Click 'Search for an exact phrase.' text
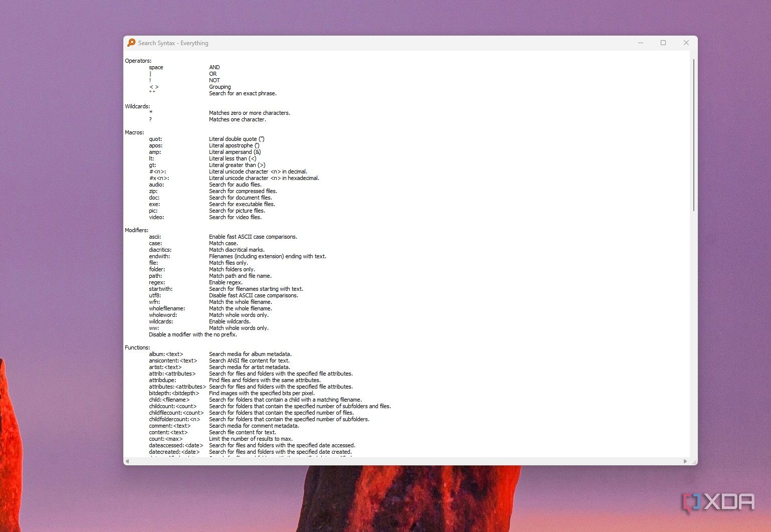Image resolution: width=771 pixels, height=532 pixels. pos(243,93)
